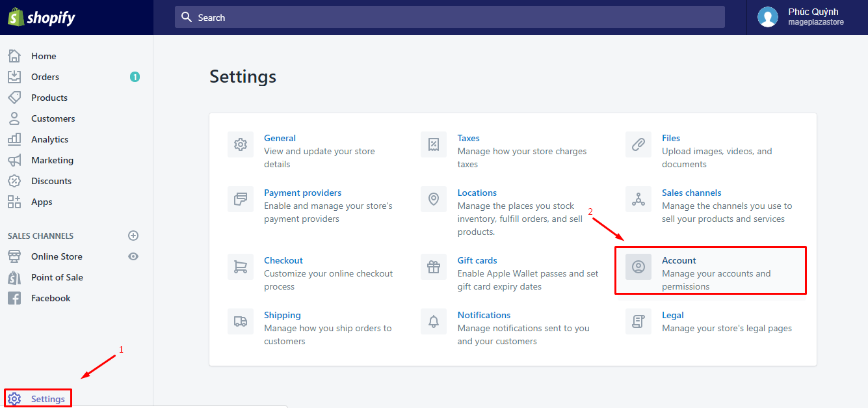Click the Sales channels network icon

pos(638,199)
